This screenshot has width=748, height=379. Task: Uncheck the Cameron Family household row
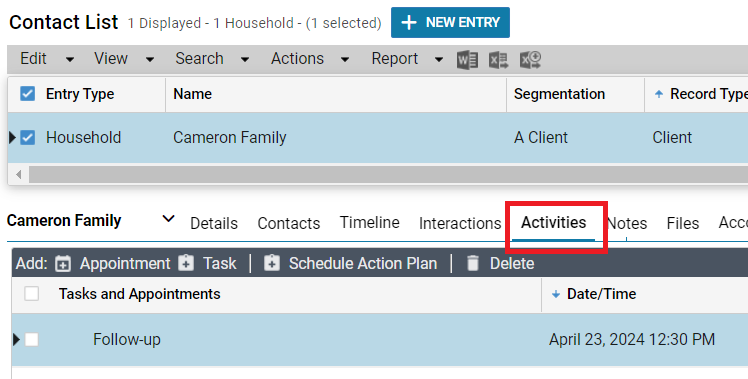[28, 137]
